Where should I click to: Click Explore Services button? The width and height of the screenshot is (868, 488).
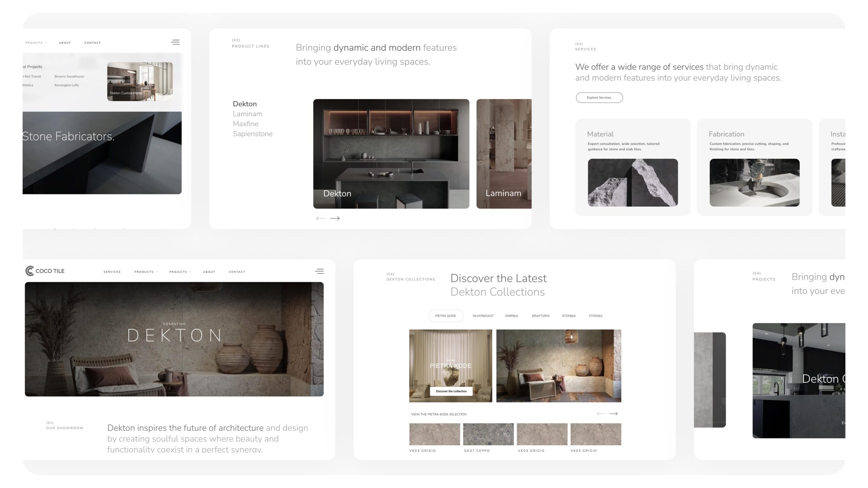click(x=599, y=98)
